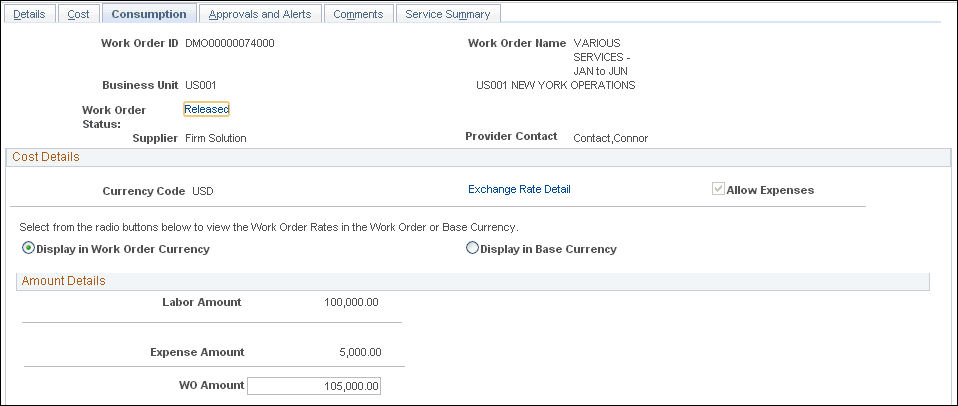Open the Comments tab
Screen dimensions: 958x406
point(358,14)
